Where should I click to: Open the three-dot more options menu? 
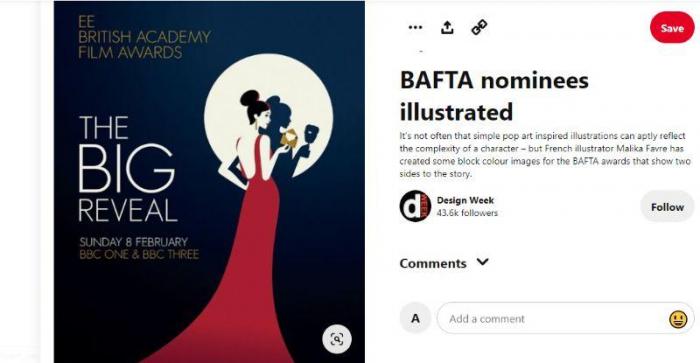[x=415, y=28]
